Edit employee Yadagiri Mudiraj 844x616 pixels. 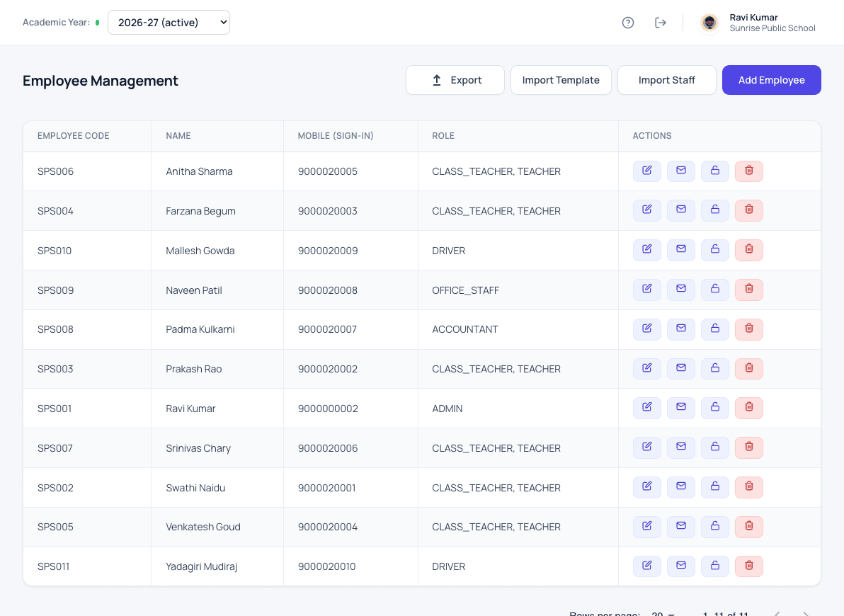point(647,566)
